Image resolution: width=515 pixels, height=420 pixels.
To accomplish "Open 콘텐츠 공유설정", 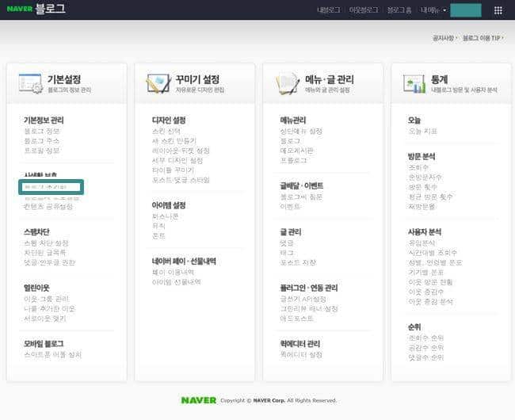I will tap(48, 206).
